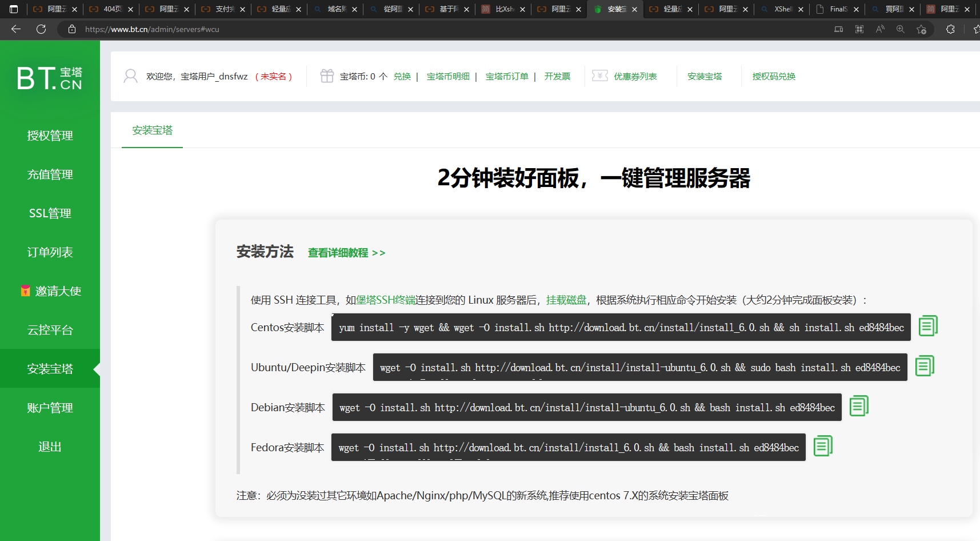
Task: Close the FinalS tab
Action: pos(856,9)
